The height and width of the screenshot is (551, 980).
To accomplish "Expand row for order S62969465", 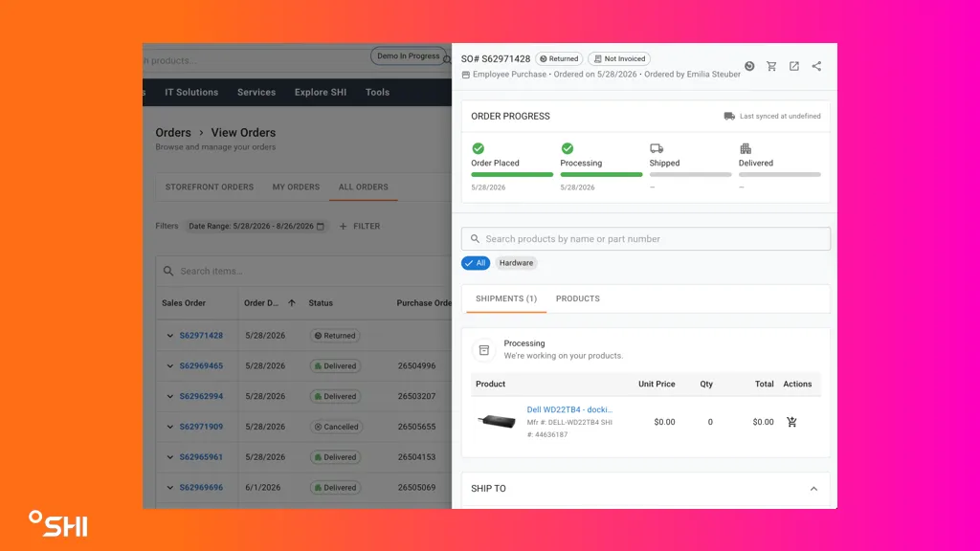I will pyautogui.click(x=170, y=366).
